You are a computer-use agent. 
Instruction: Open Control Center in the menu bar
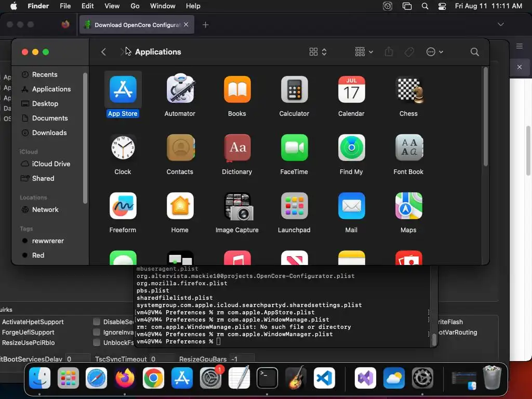point(442,6)
